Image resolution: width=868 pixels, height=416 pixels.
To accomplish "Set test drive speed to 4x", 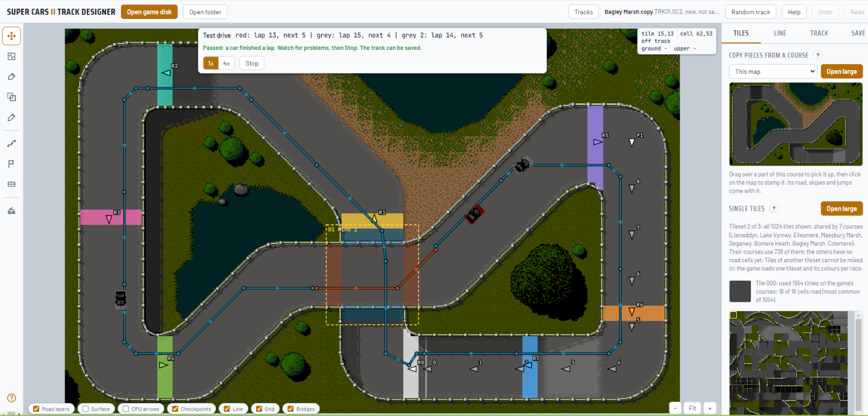I will click(226, 64).
